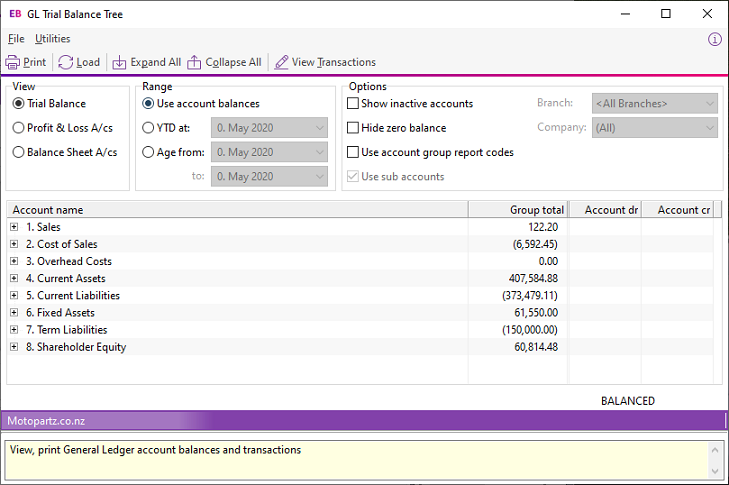
Task: Open the info icon at top right
Action: 715,40
